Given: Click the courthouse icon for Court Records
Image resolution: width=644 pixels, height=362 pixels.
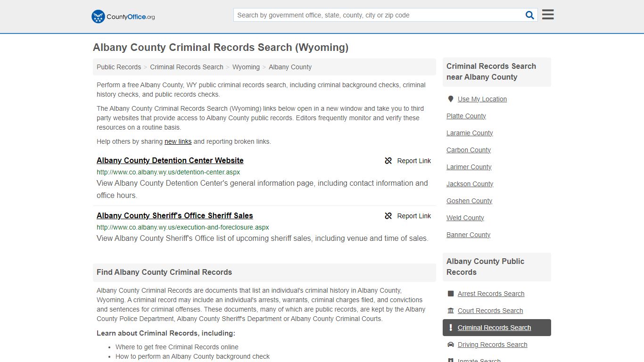Looking at the screenshot, I should (451, 311).
